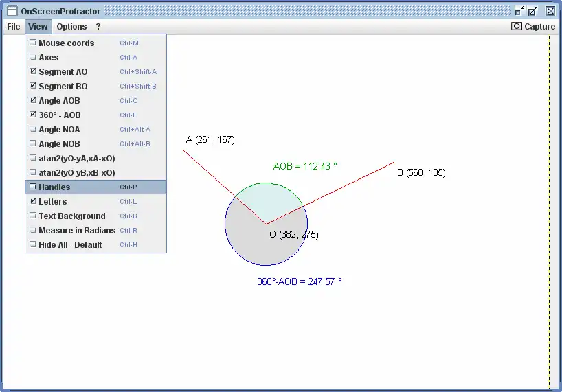The width and height of the screenshot is (562, 392).
Task: Click the blue 360°-AOB = 247.57 ° text
Action: coord(300,281)
